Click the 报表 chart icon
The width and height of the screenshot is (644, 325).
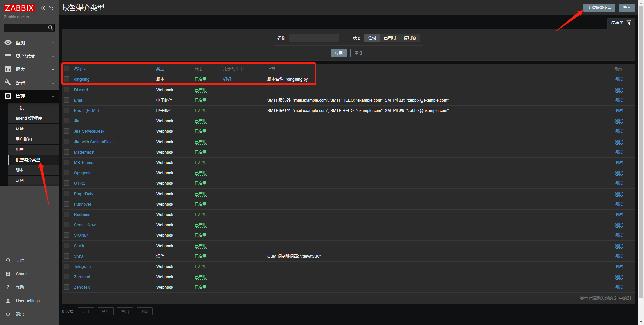(x=8, y=69)
